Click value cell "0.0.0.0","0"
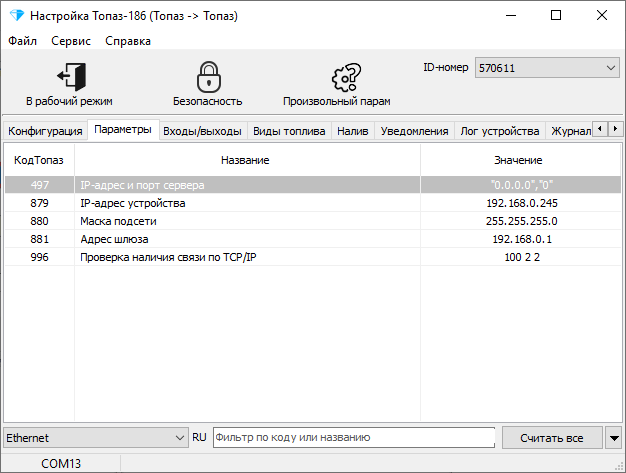The image size is (626, 473). pos(521,185)
